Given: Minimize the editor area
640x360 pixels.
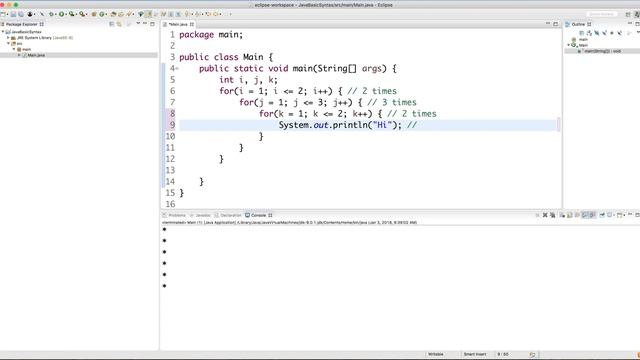Looking at the screenshot, I should point(548,23).
